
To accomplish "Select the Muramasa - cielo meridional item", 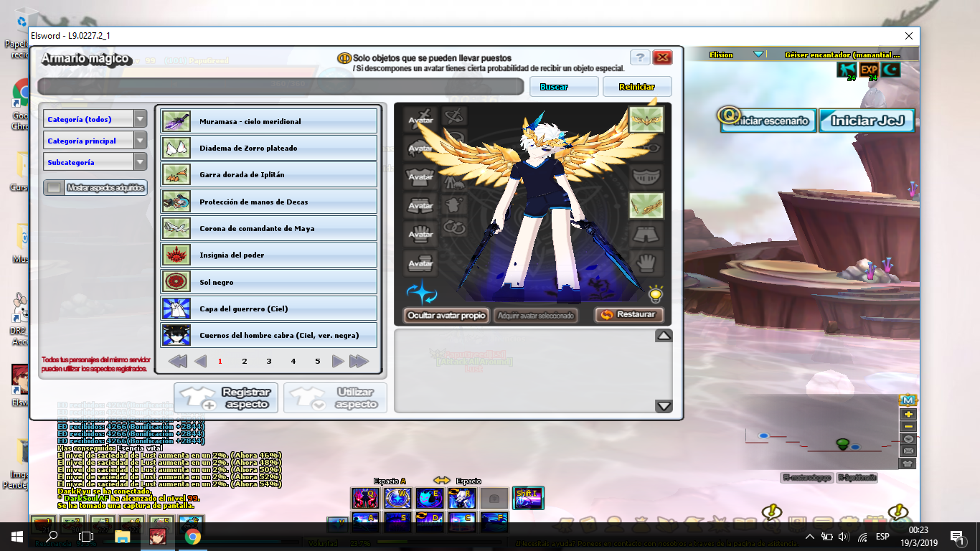I will (268, 121).
